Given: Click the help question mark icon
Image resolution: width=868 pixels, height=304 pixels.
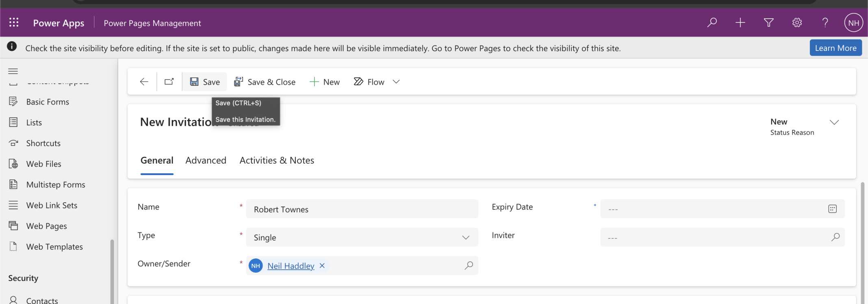Looking at the screenshot, I should click(x=825, y=23).
